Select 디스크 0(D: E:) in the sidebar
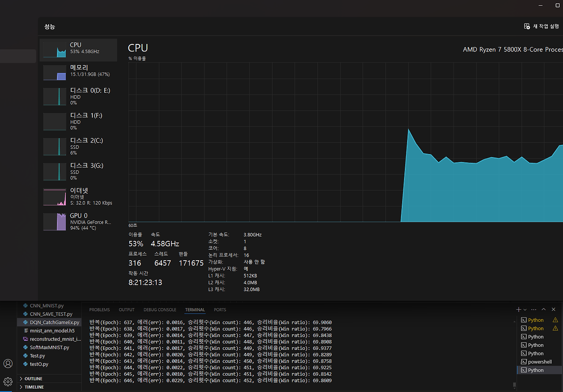The height and width of the screenshot is (392, 563). tap(78, 96)
